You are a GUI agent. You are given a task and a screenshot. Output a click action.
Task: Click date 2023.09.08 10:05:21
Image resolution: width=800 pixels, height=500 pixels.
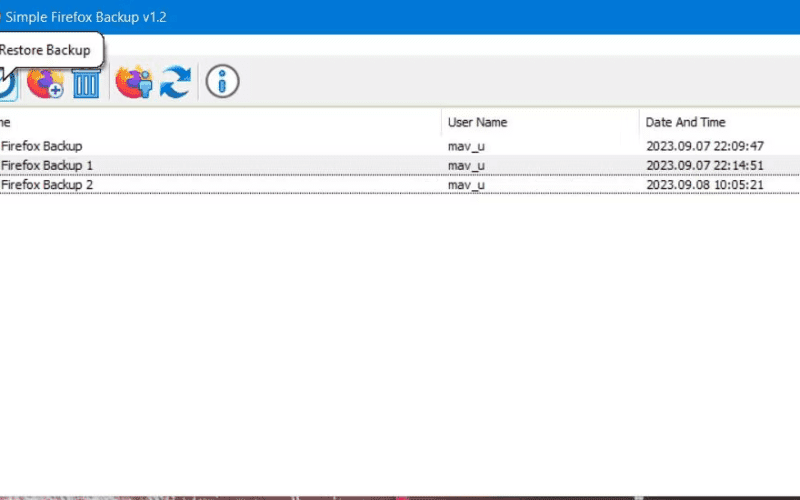pos(705,185)
